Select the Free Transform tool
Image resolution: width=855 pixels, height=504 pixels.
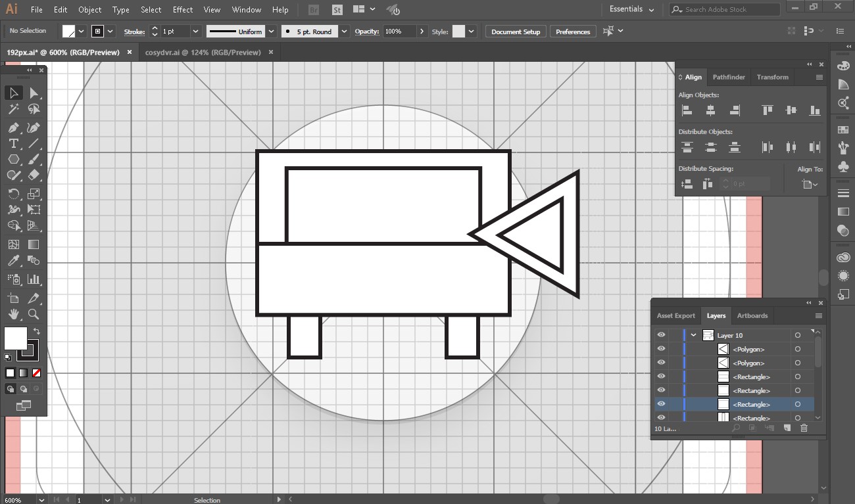[34, 210]
